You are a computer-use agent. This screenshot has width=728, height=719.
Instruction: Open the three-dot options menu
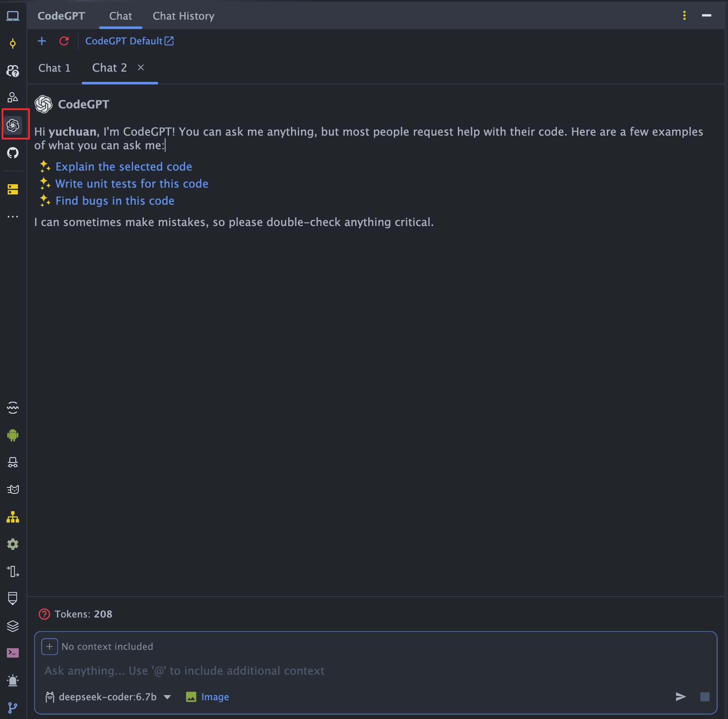click(684, 16)
